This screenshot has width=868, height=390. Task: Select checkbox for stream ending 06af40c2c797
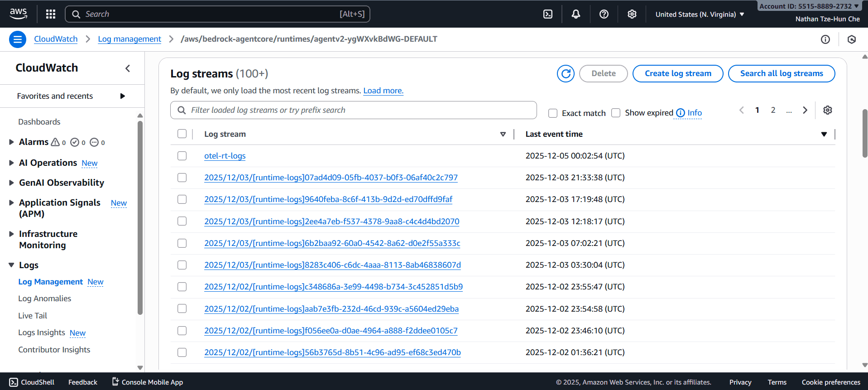[x=182, y=178]
